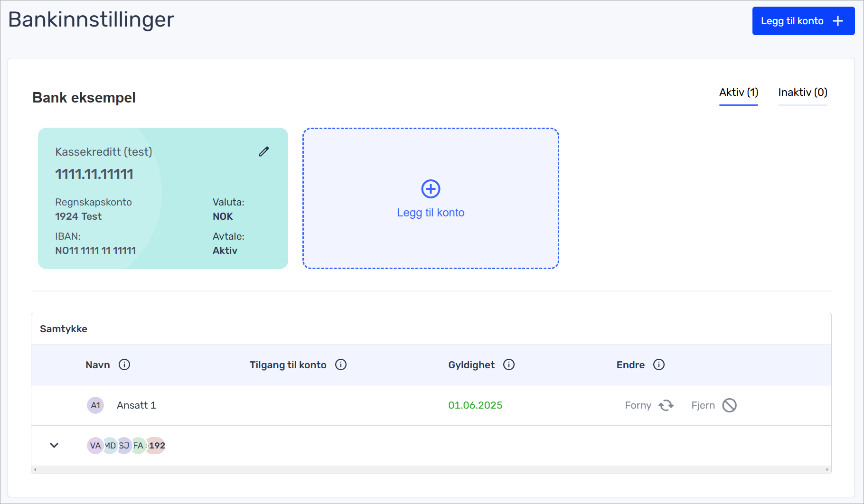
Task: Click the SJ avatar badge
Action: pyautogui.click(x=124, y=446)
